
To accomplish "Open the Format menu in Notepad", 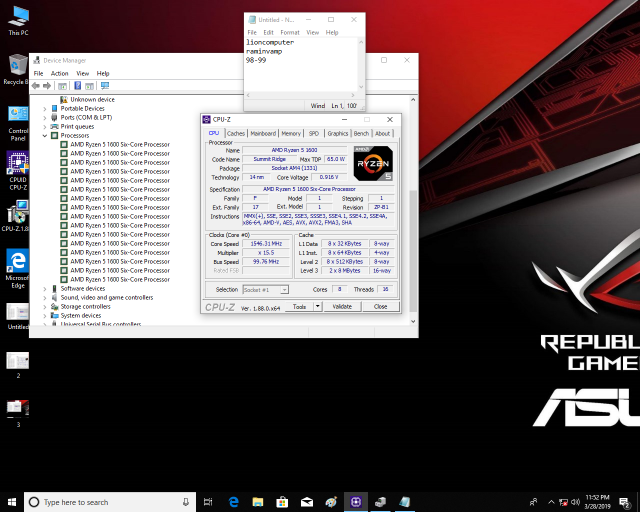I will click(289, 32).
